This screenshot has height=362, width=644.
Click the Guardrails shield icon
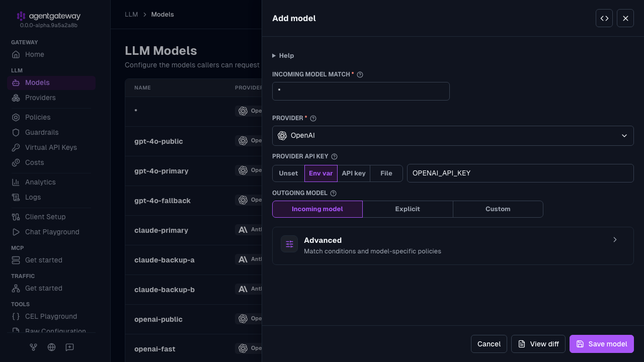click(x=16, y=132)
